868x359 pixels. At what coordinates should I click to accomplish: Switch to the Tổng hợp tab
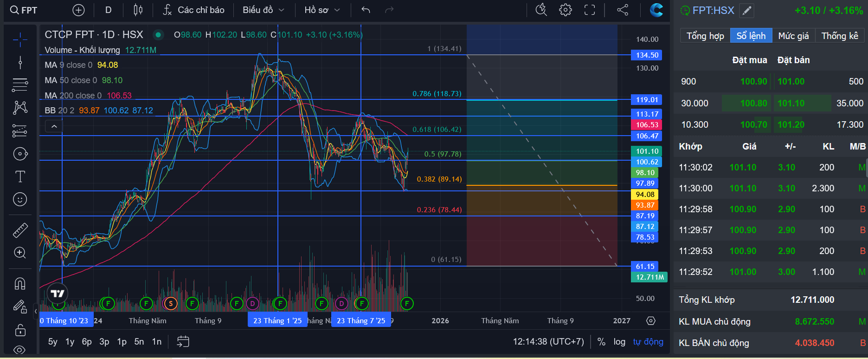[705, 36]
